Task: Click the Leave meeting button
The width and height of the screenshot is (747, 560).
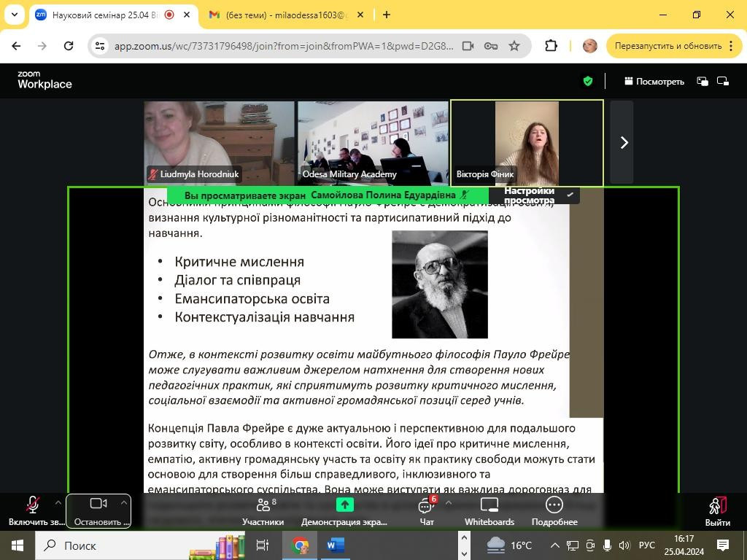Action: pos(717,510)
